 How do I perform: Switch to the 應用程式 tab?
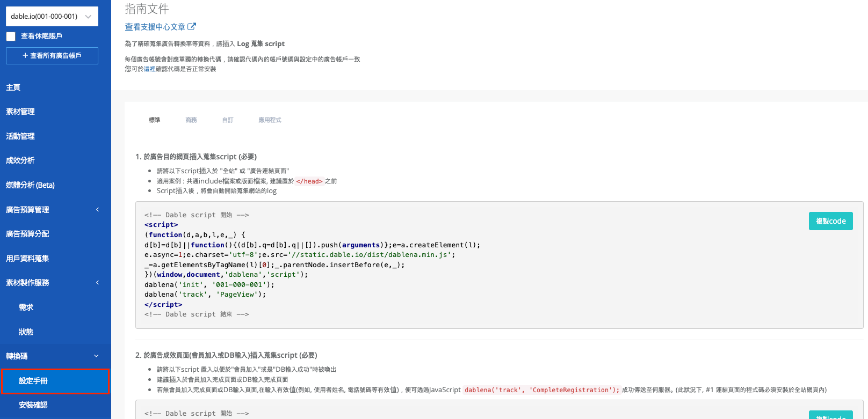[270, 120]
